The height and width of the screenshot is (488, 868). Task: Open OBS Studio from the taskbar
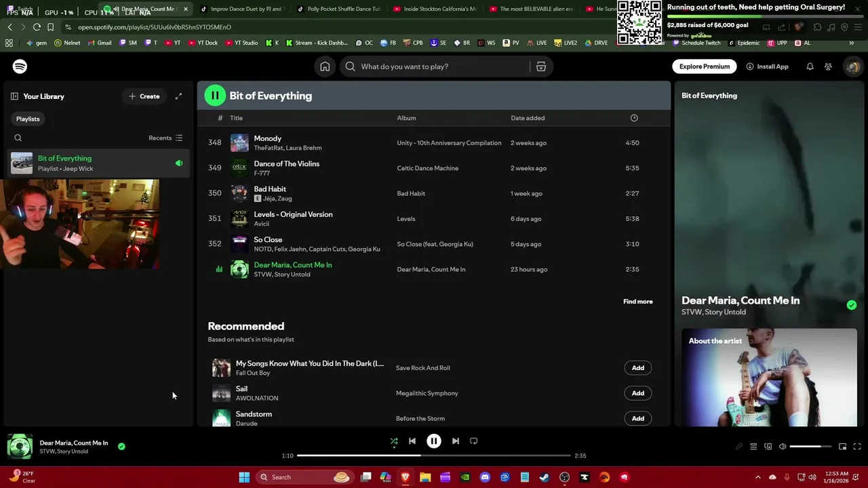pos(564,477)
